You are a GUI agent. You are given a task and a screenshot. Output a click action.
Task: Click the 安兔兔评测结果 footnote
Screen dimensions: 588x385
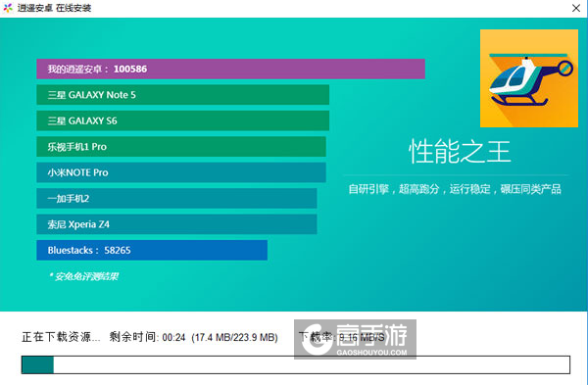click(x=84, y=276)
